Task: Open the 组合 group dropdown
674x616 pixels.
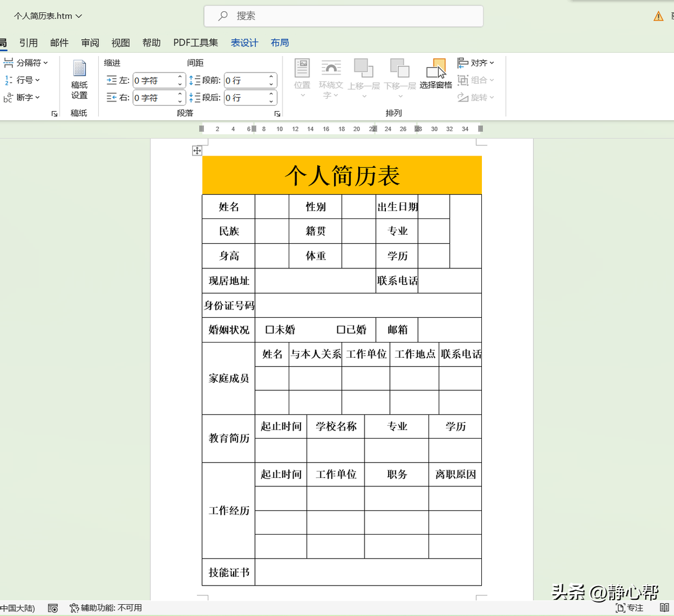Action: (x=476, y=80)
